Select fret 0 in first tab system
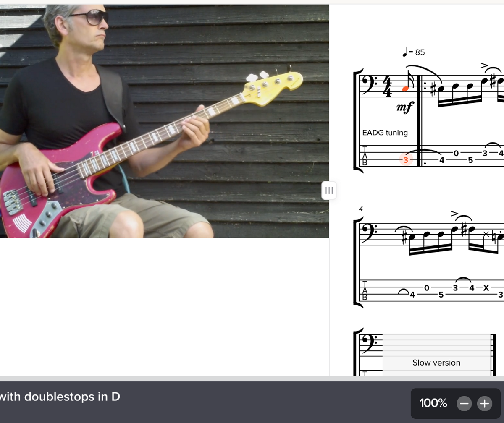Image resolution: width=504 pixels, height=423 pixels. click(456, 154)
